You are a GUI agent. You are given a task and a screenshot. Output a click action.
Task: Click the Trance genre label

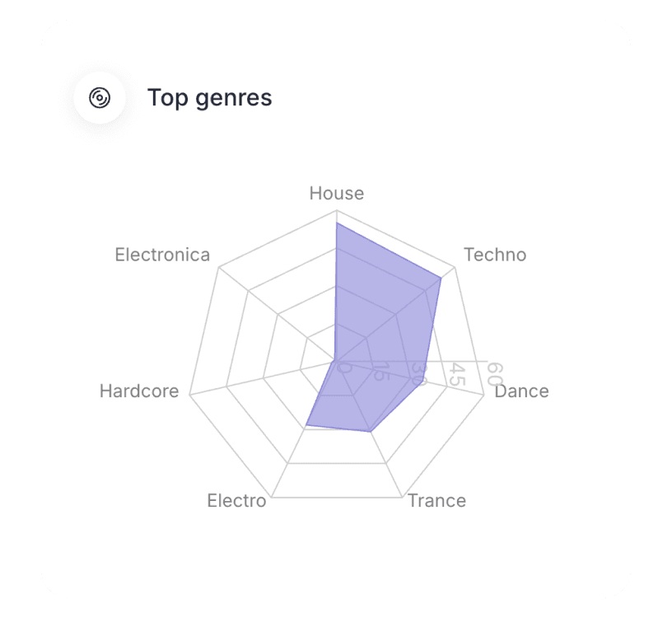(x=436, y=501)
